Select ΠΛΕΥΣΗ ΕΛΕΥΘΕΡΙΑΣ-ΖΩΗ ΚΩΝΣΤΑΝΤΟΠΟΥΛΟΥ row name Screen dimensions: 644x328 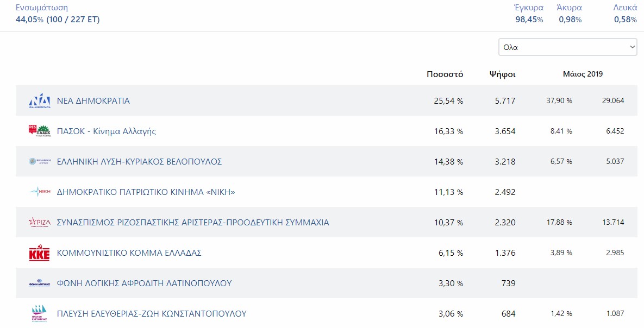click(152, 314)
